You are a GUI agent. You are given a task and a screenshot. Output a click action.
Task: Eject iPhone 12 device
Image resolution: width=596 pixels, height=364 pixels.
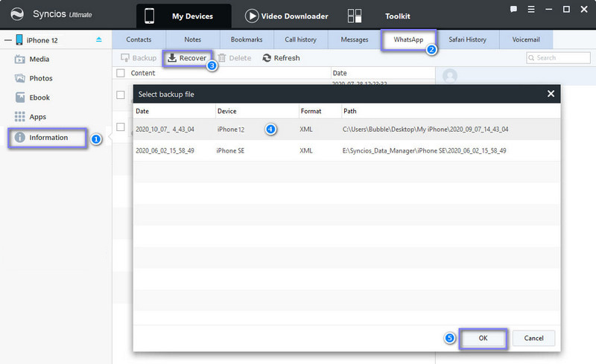coord(99,39)
